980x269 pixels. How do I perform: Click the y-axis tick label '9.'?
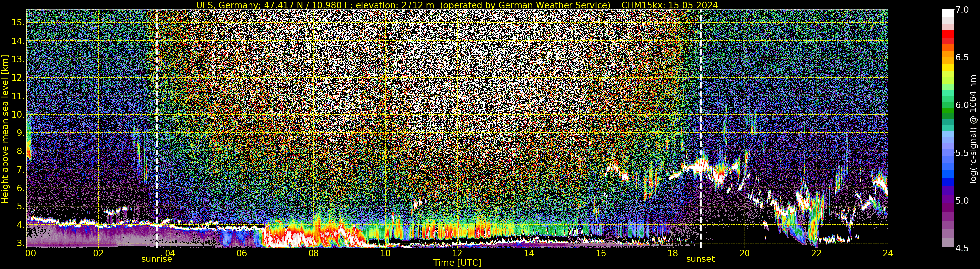click(x=21, y=133)
